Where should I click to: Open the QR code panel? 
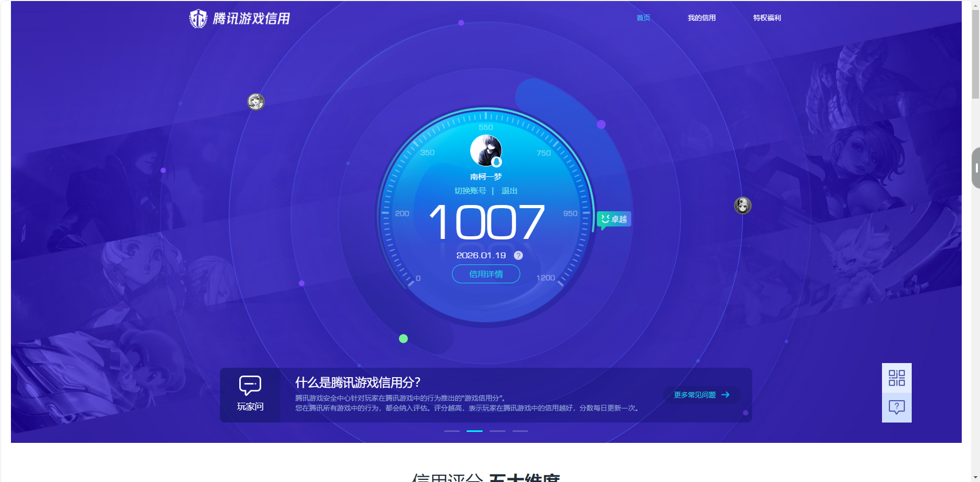point(896,377)
